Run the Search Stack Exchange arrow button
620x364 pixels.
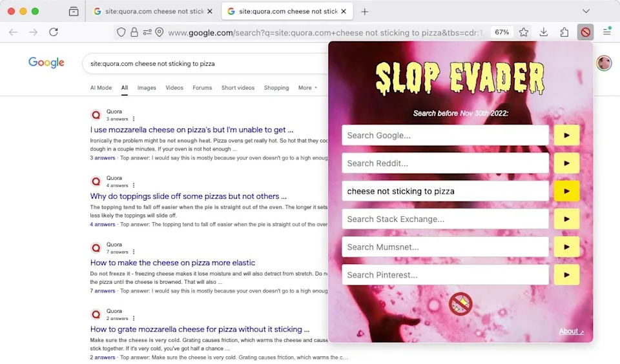click(566, 219)
